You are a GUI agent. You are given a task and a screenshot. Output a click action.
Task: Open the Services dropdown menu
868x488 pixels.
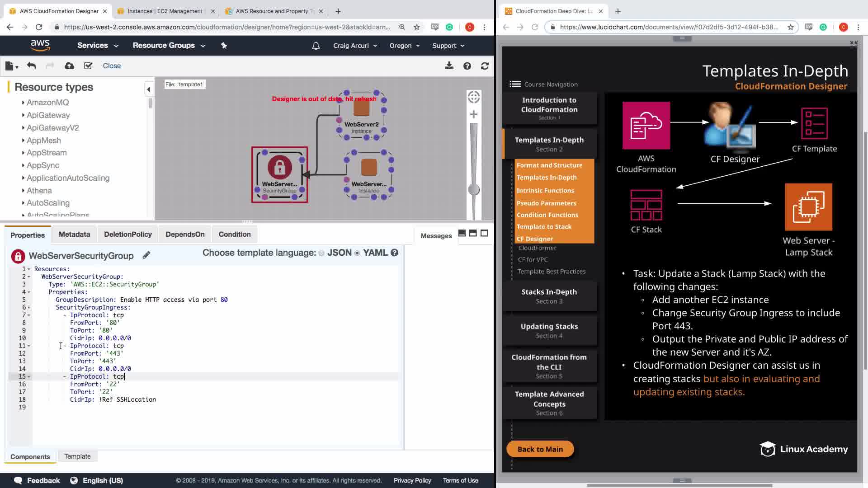tap(97, 46)
